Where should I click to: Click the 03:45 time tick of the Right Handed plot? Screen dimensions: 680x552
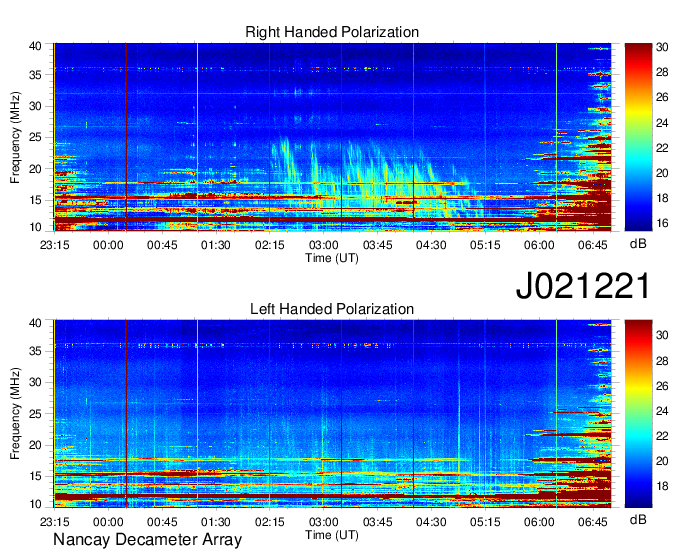[377, 245]
